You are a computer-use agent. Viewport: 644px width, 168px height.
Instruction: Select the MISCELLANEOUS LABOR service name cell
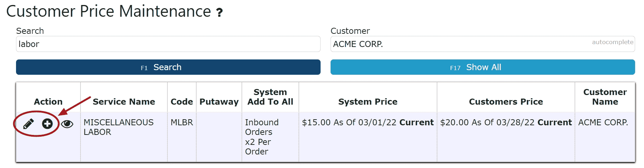118,127
